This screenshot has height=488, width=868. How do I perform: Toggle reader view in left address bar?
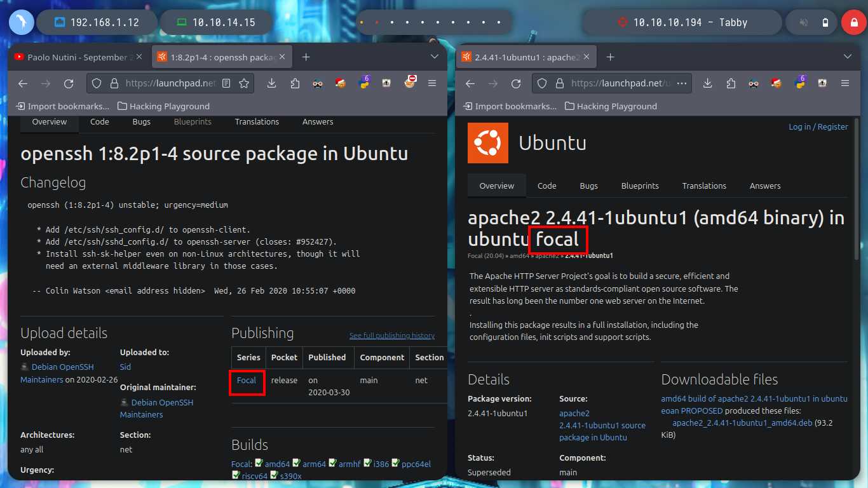227,83
